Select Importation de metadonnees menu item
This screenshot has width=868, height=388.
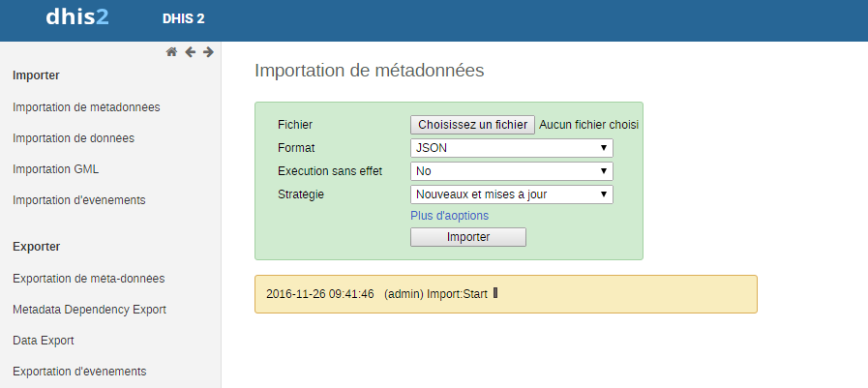[86, 107]
